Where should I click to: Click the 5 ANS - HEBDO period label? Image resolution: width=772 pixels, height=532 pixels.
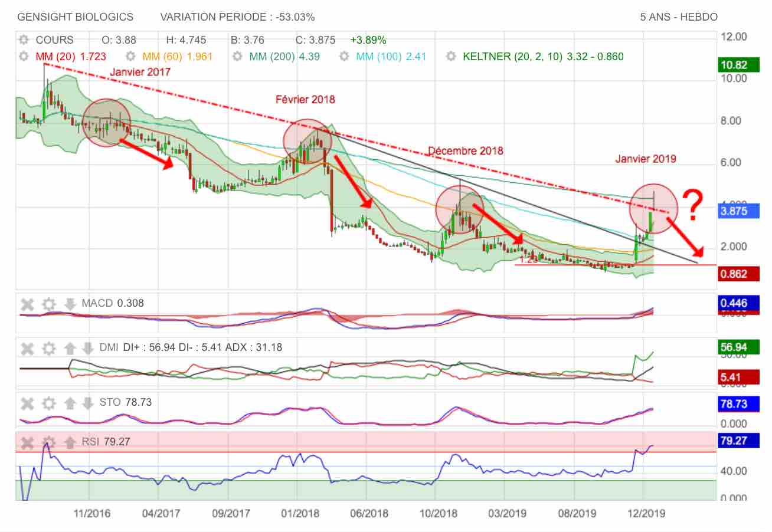pos(679,17)
